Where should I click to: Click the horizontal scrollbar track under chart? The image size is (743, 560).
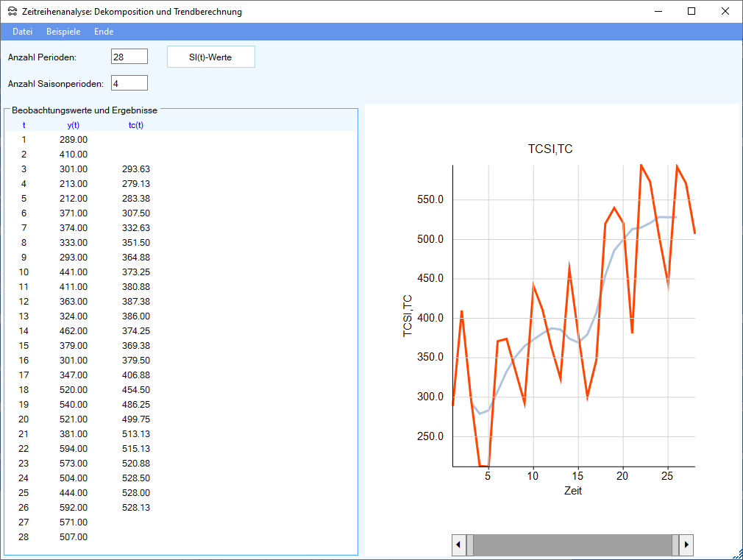[x=572, y=545]
